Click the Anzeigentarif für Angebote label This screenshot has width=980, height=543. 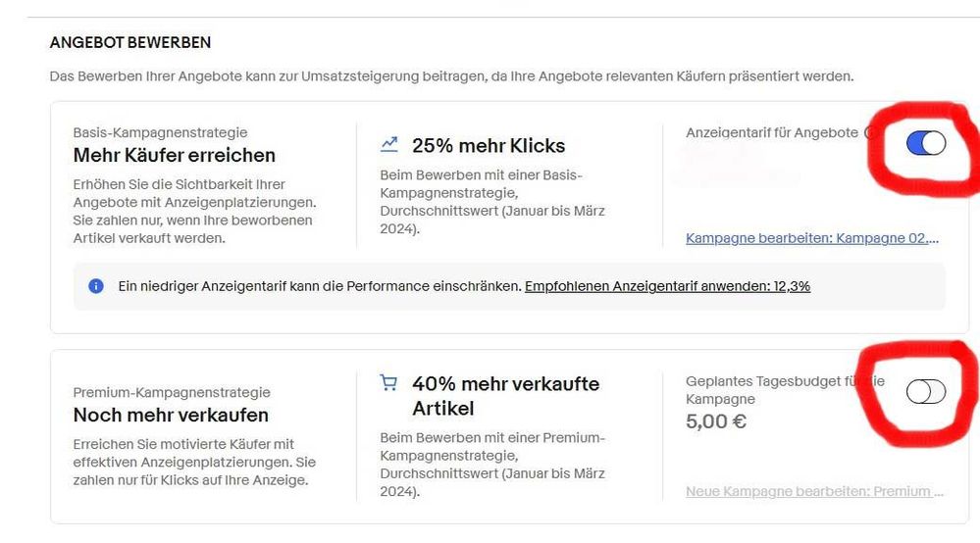771,132
